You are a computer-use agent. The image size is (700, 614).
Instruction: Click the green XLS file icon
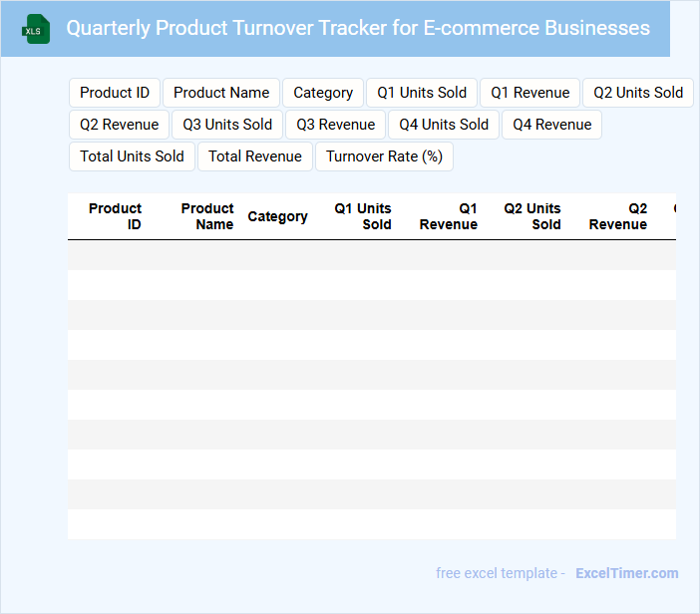[37, 29]
